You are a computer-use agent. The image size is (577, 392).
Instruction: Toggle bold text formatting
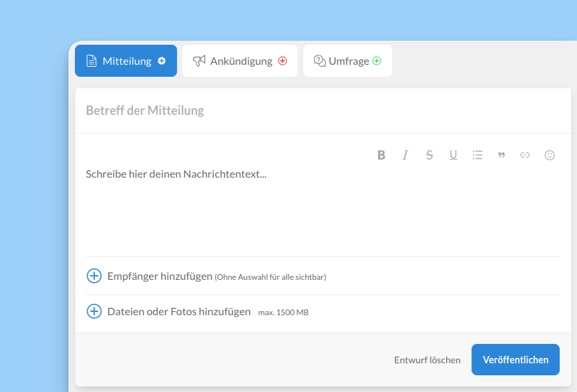pos(381,155)
